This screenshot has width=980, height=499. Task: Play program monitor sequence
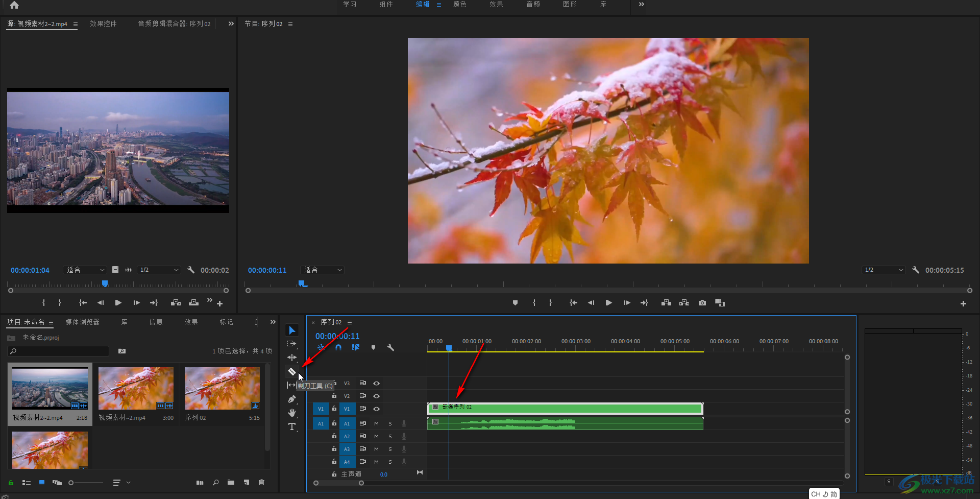coord(608,303)
